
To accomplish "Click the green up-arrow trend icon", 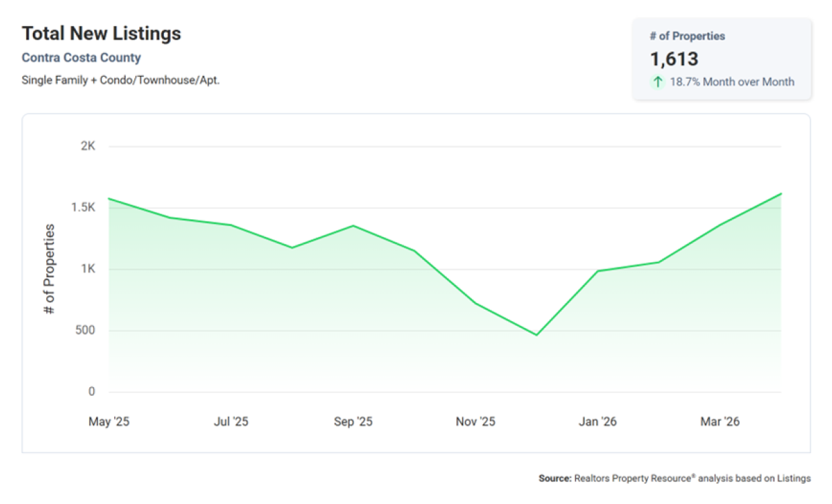I will pos(657,82).
